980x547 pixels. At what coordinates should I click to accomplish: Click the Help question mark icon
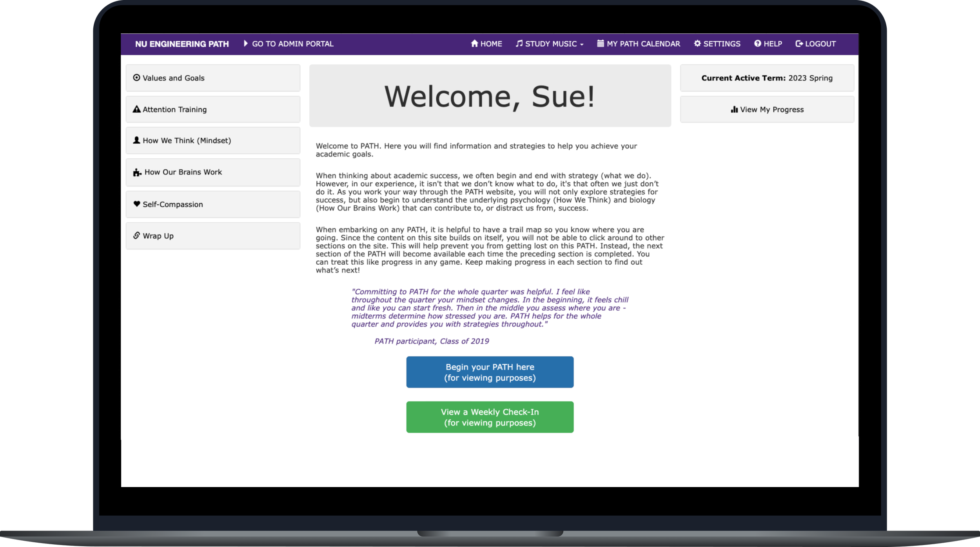(757, 44)
